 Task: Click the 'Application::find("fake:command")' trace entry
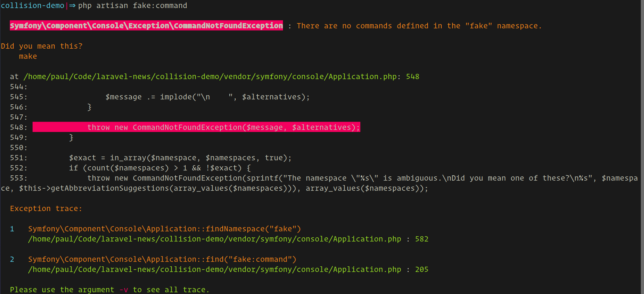(x=162, y=259)
